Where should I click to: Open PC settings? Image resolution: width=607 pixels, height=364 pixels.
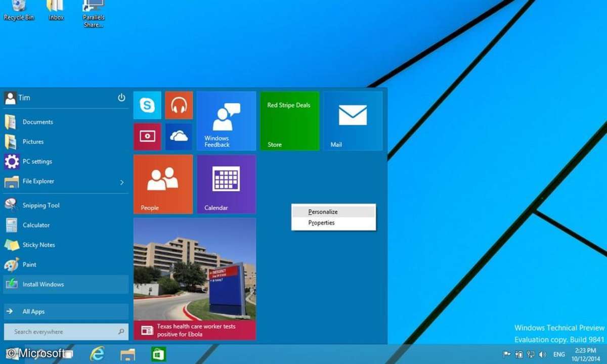point(66,161)
